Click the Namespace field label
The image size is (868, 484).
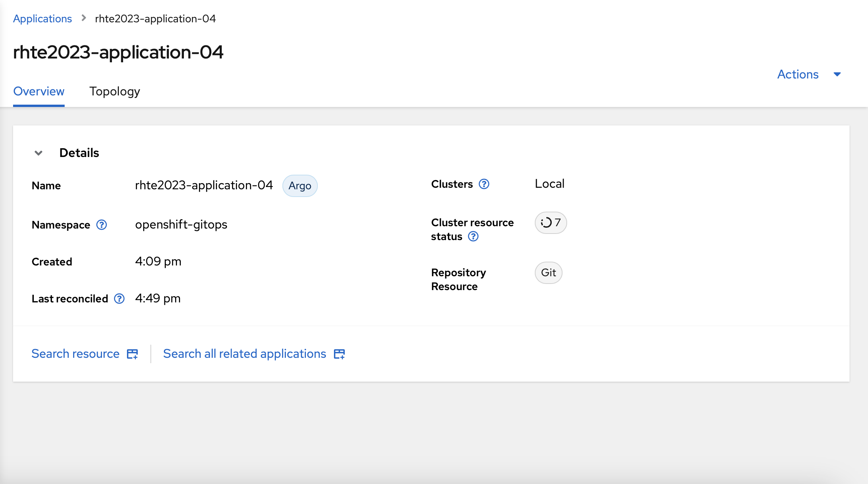click(x=61, y=225)
